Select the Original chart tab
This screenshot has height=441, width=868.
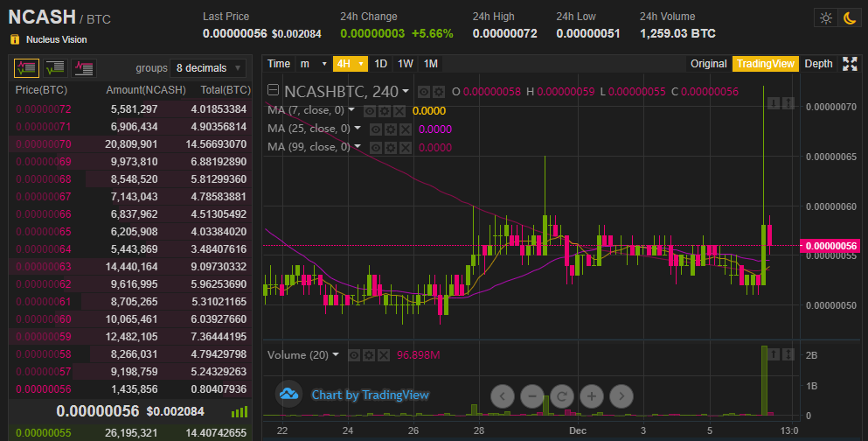coord(708,64)
